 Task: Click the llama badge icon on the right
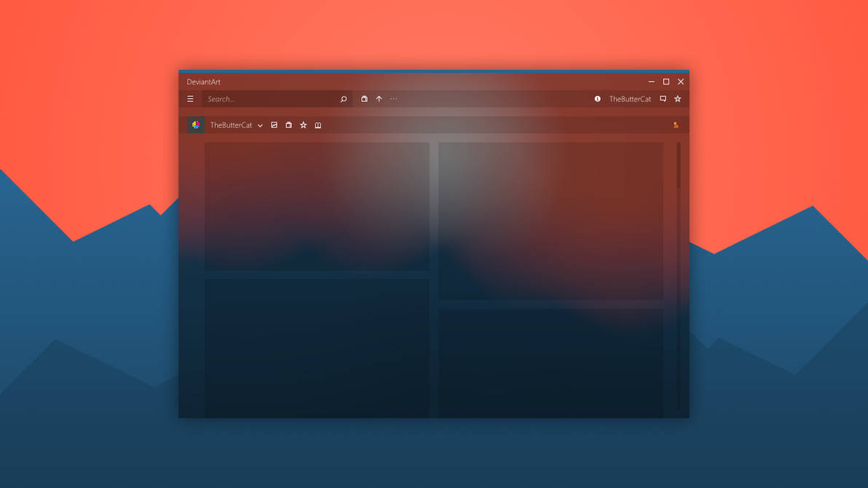point(676,125)
